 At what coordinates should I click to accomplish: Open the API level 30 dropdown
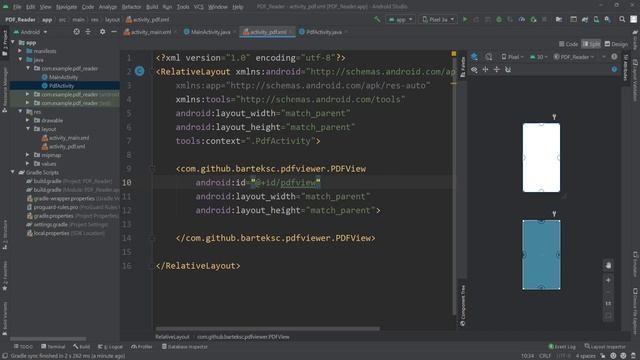(x=539, y=57)
